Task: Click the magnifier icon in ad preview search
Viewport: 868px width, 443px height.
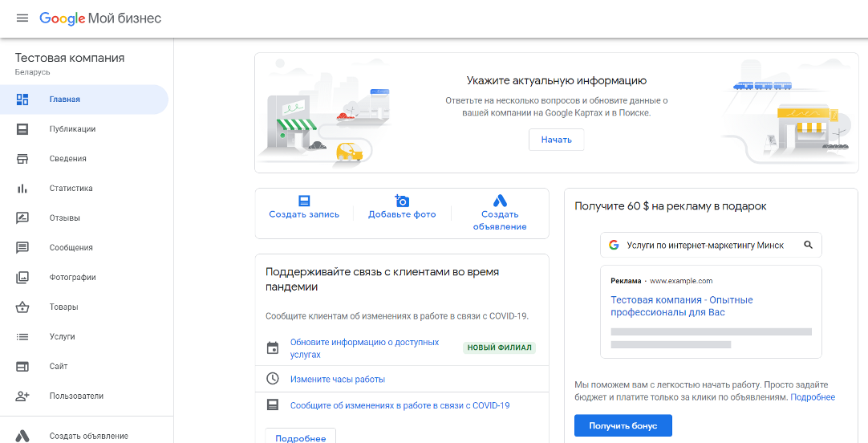Action: (808, 245)
